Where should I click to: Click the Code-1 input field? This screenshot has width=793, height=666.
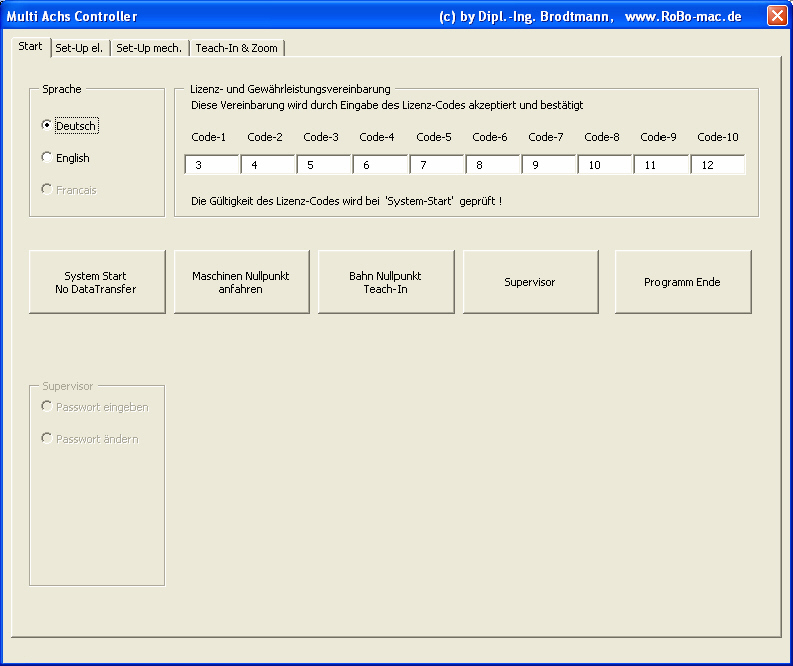[x=212, y=165]
